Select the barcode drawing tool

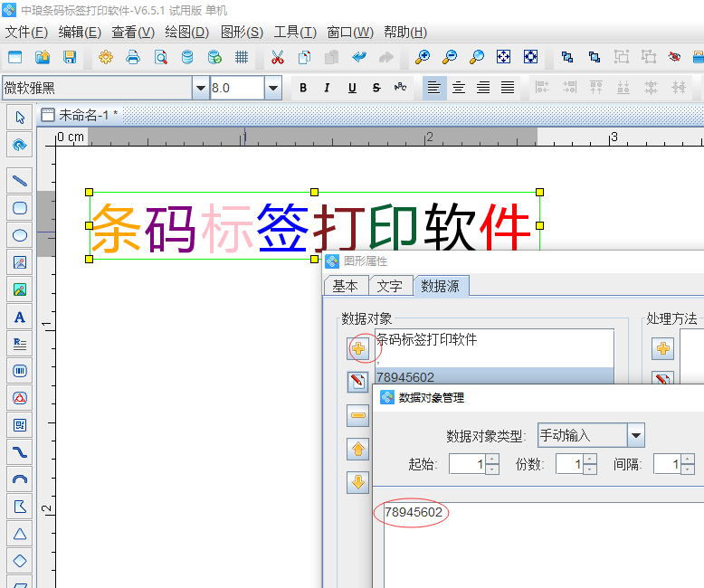(20, 371)
